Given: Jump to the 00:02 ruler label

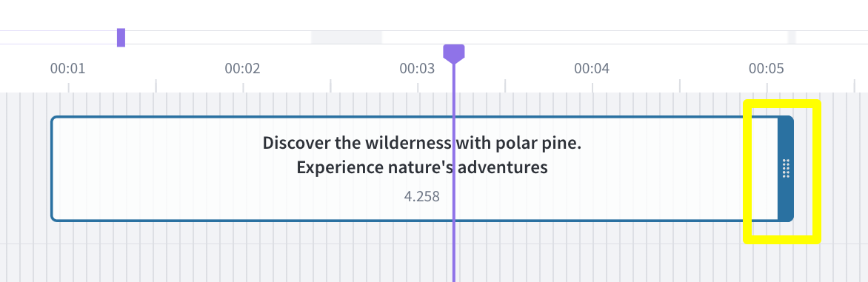Looking at the screenshot, I should tap(242, 69).
